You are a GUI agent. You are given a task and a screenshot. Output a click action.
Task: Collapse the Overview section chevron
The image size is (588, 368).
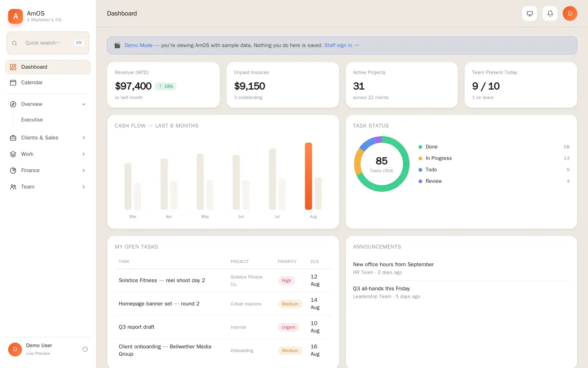click(84, 104)
